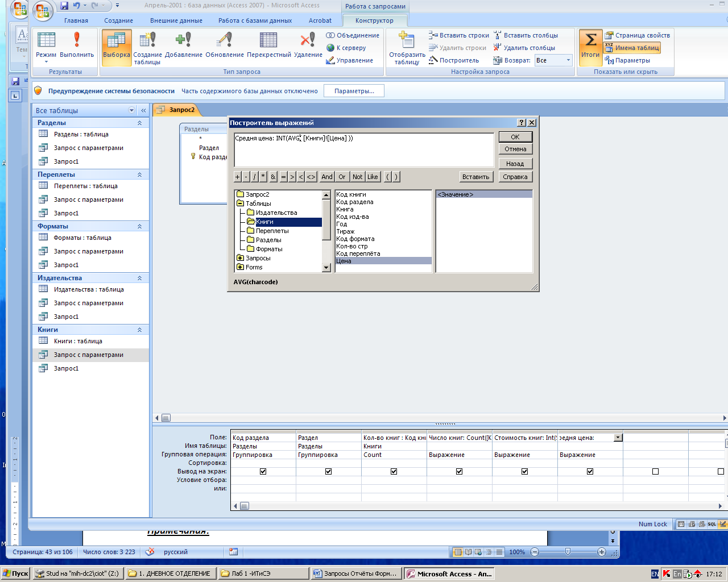The height and width of the screenshot is (582, 728).
Task: Collapse the Книги group header
Action: [139, 330]
